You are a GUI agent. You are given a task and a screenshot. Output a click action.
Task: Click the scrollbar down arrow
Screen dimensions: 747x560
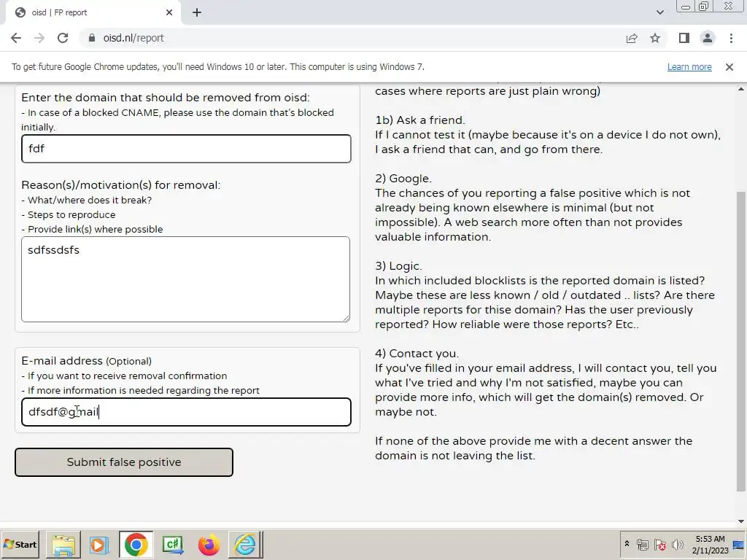[x=741, y=521]
